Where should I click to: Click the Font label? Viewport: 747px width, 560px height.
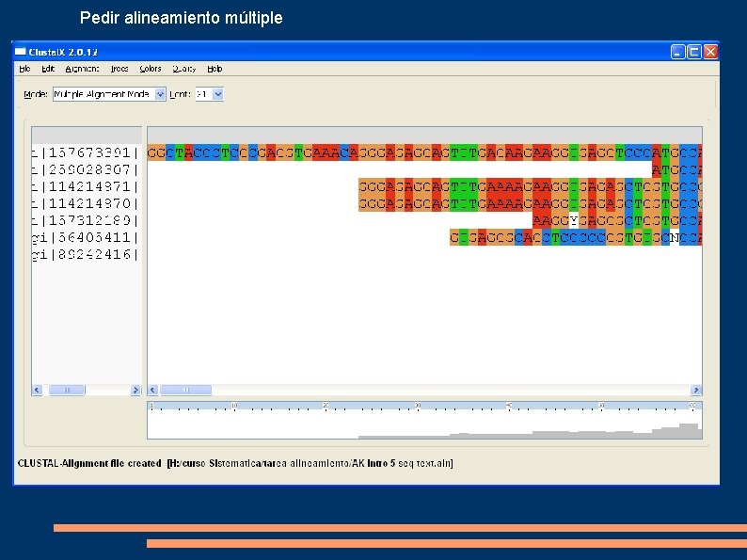[180, 94]
